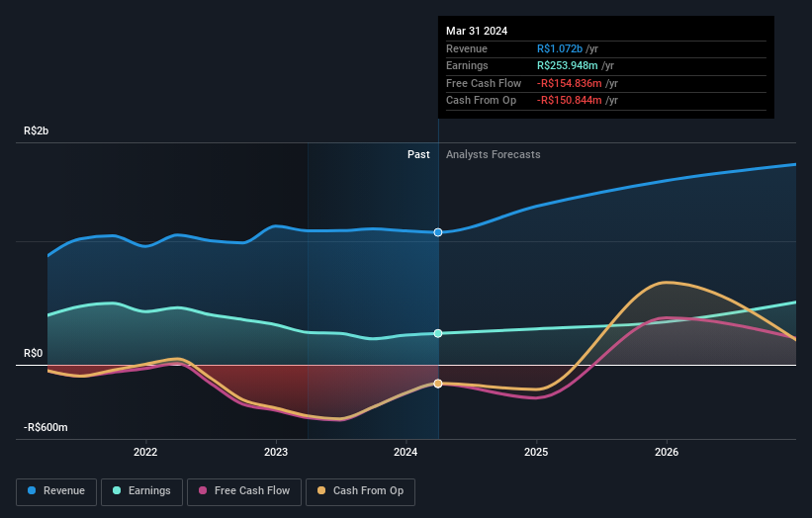
Task: Click the R$0 y-axis label
Action: [34, 354]
